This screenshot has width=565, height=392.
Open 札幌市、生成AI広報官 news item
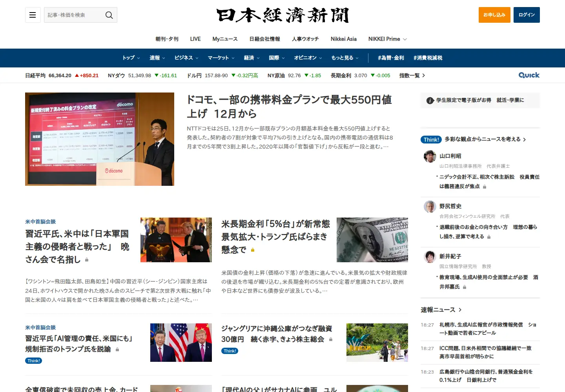pyautogui.click(x=488, y=329)
